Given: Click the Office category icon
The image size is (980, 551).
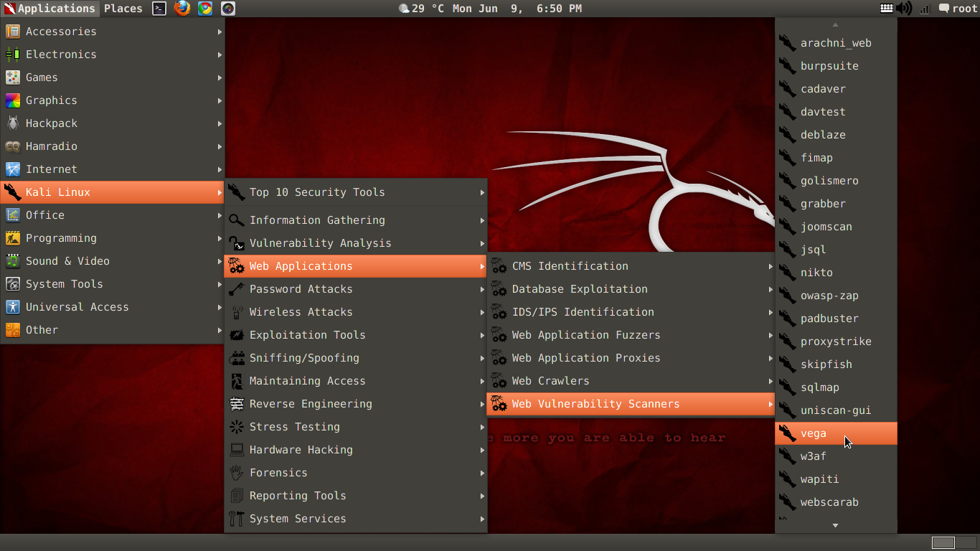Looking at the screenshot, I should (x=12, y=215).
